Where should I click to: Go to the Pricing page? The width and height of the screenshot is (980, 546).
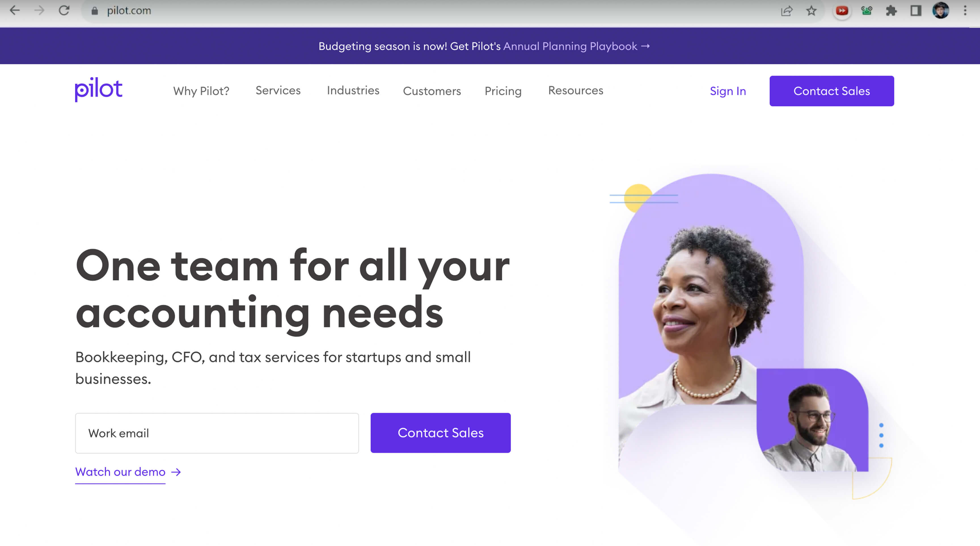[x=503, y=91]
